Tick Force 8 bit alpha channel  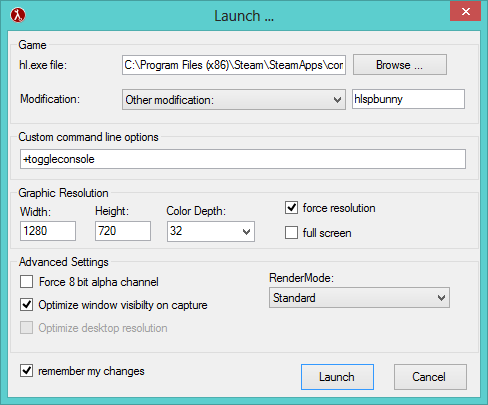pyautogui.click(x=26, y=282)
